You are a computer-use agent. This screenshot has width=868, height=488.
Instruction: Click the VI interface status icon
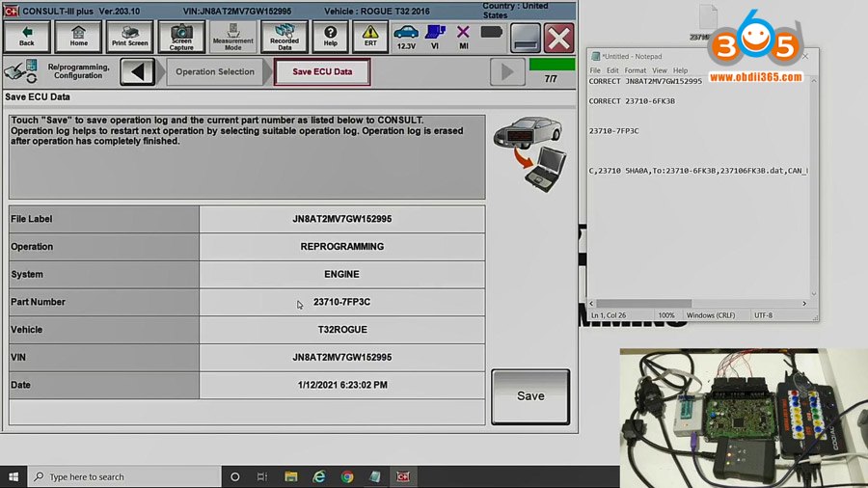click(435, 37)
